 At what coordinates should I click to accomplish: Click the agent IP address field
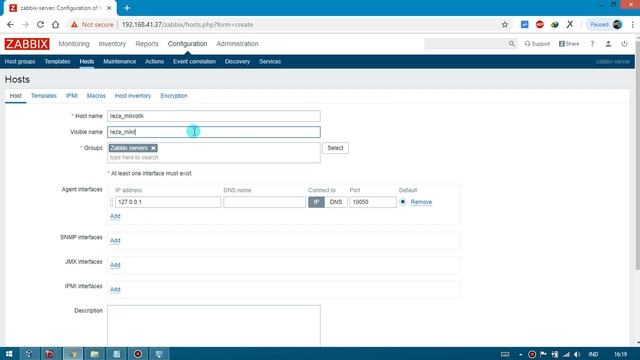pos(168,202)
